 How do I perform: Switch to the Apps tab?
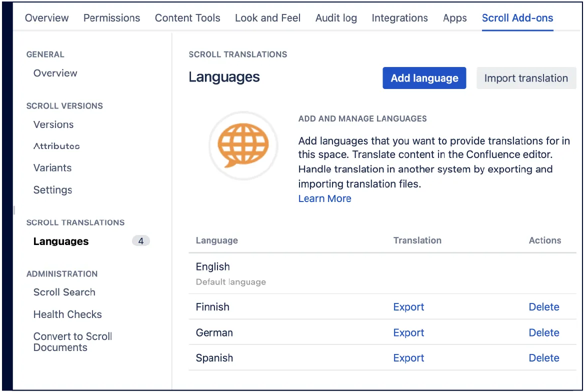(x=455, y=18)
